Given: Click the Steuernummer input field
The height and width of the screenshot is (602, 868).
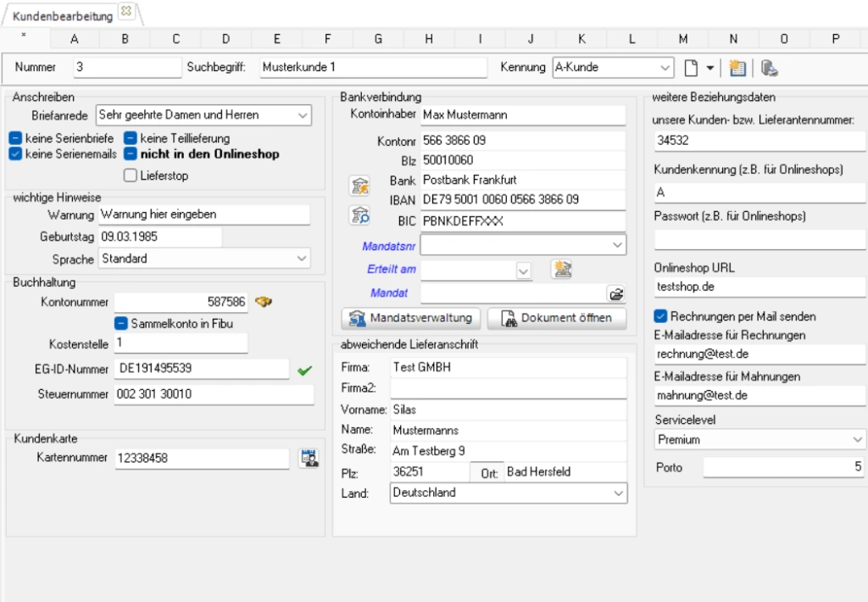Looking at the screenshot, I should pyautogui.click(x=214, y=393).
